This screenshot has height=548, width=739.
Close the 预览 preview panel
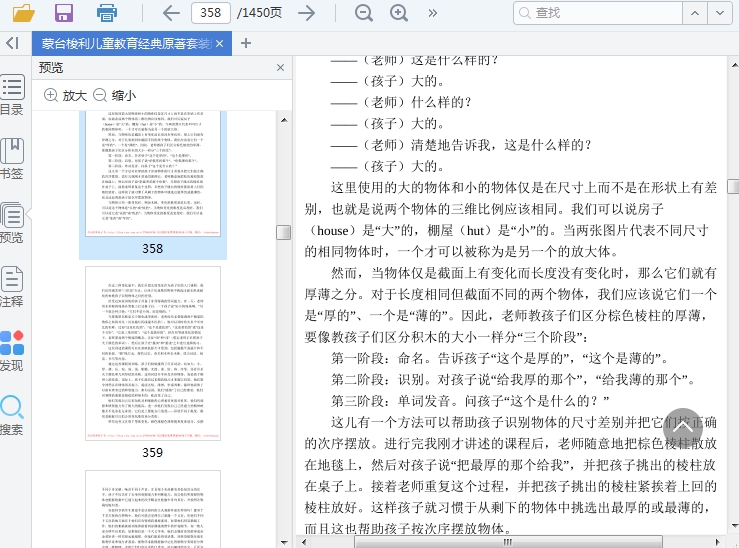(280, 68)
